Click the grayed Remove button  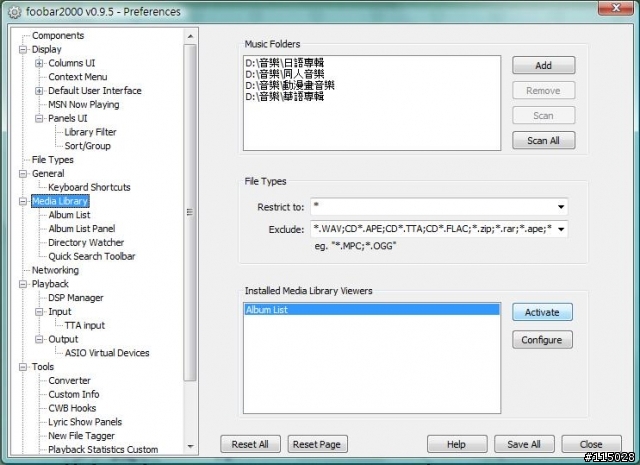click(x=544, y=91)
